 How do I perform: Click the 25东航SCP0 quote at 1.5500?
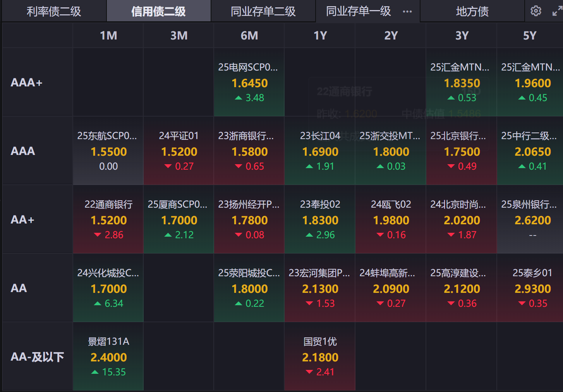(108, 151)
